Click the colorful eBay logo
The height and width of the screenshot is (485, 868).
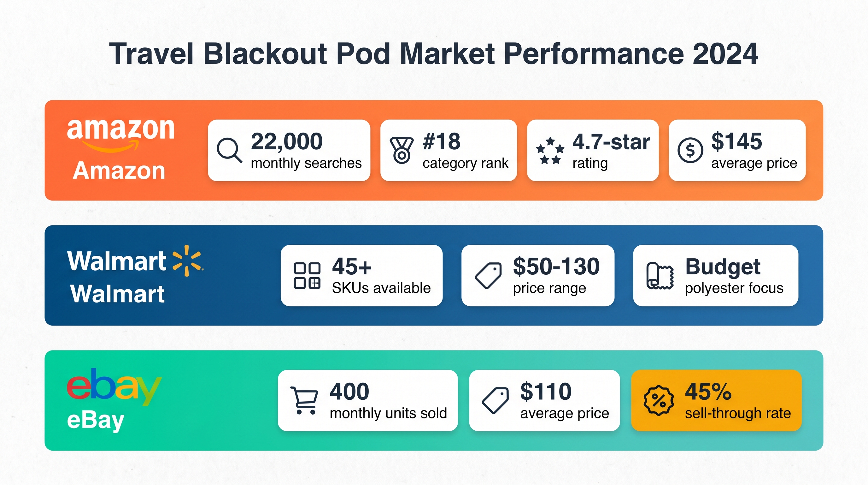pyautogui.click(x=114, y=387)
